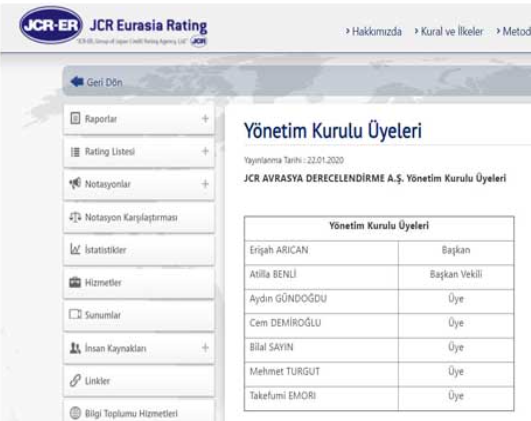The image size is (531, 421).
Task: Click the Sunumlar presentation icon
Action: pos(75,314)
